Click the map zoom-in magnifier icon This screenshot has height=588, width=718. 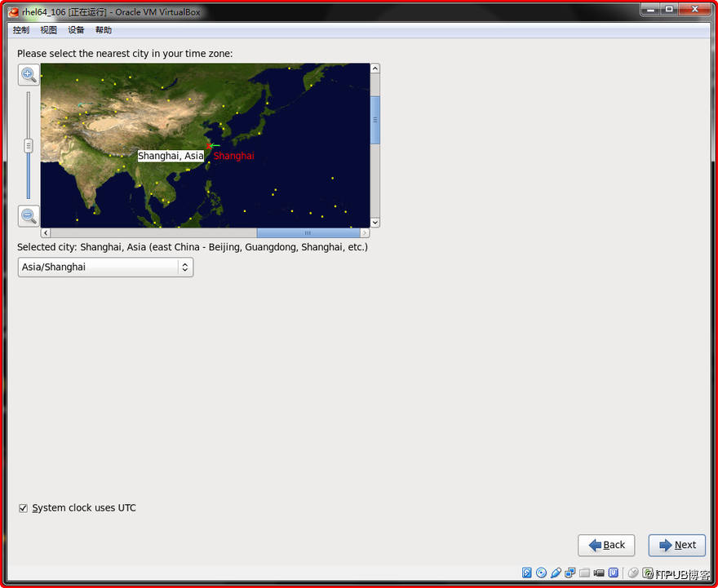[x=29, y=74]
